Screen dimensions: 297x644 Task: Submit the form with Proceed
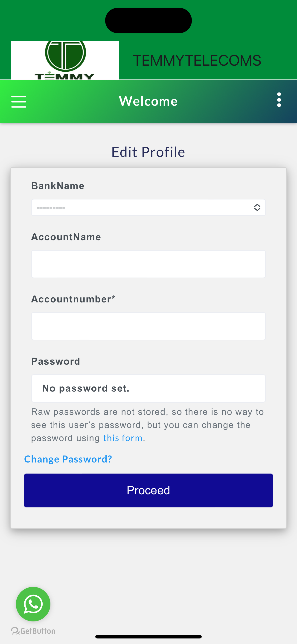point(148,490)
